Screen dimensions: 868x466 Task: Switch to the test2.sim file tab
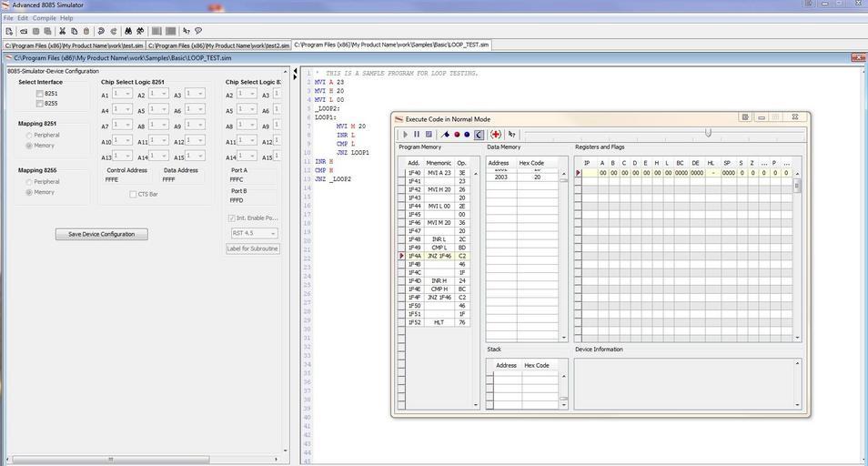point(218,45)
